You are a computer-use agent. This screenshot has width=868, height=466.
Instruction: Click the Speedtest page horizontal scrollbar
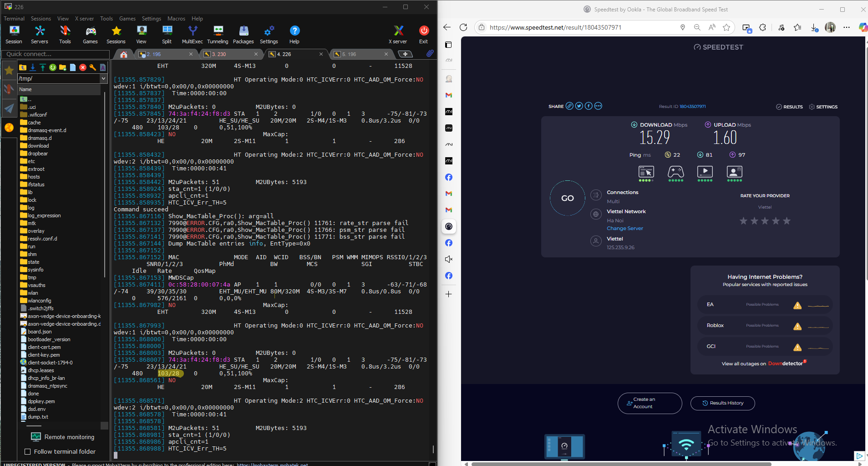[621, 464]
